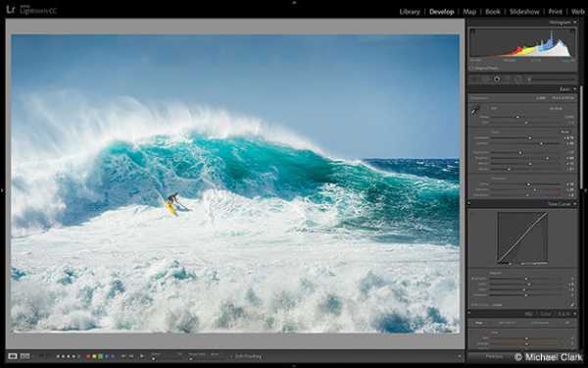
Task: Switch to Loupe view in the toolbar
Action: 13,356
